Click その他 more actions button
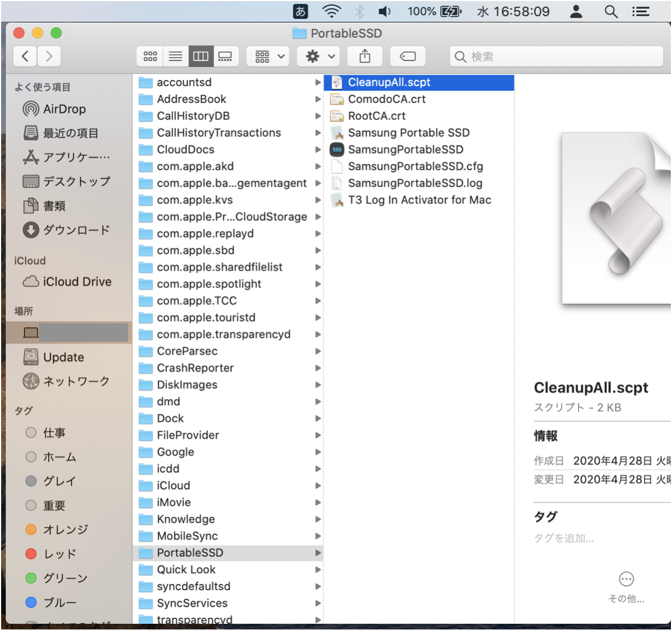Screen dimensions: 672x630 [626, 579]
